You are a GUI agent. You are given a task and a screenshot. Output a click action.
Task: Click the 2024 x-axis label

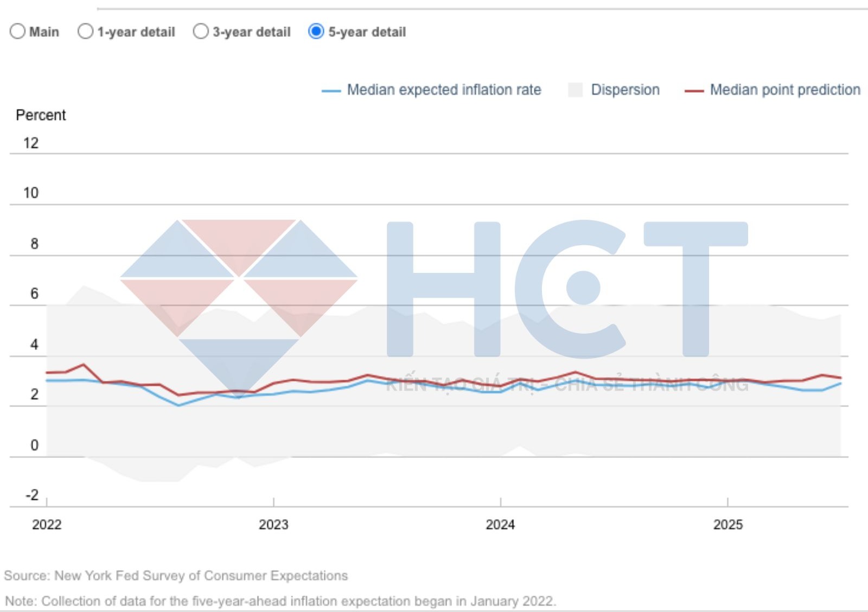pos(500,525)
